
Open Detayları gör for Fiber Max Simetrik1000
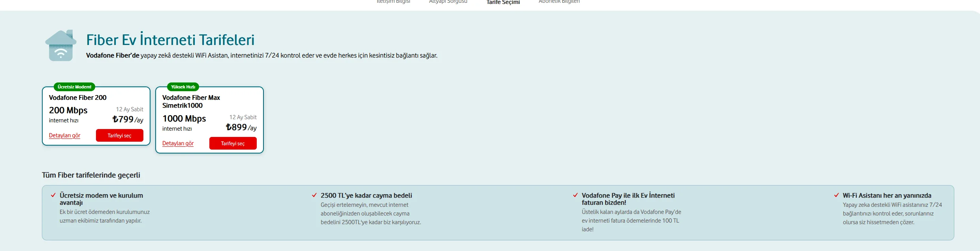[178, 143]
